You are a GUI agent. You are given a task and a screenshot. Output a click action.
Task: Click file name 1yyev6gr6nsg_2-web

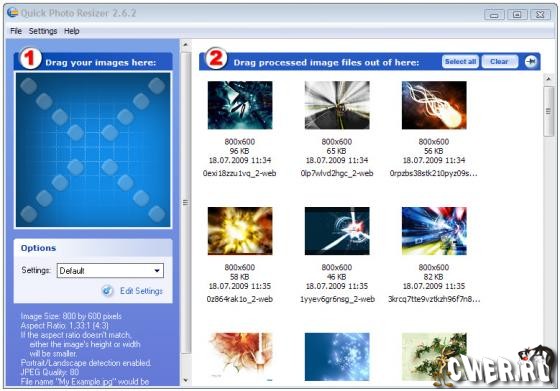pyautogui.click(x=337, y=299)
